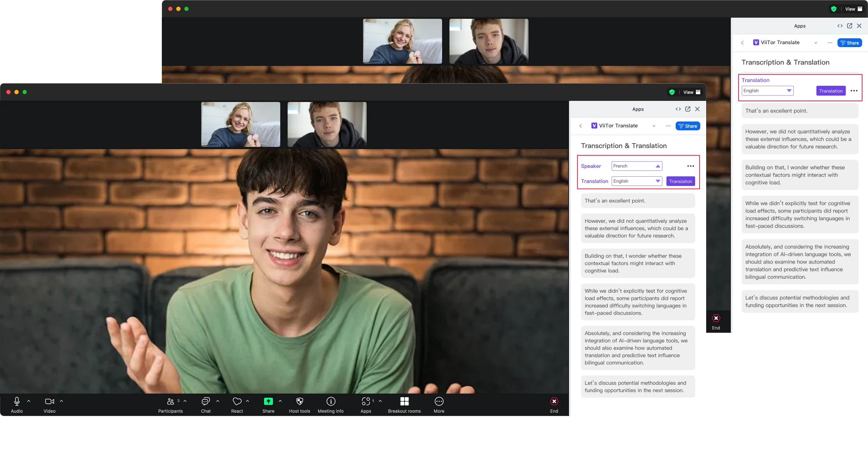The image size is (868, 458).
Task: Click "However, we did not quantitatively" in back panel
Action: [800, 139]
